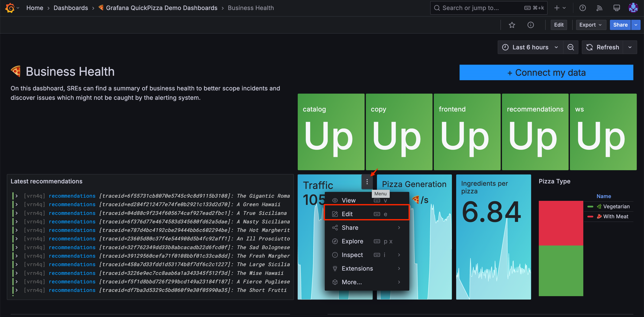Click the Traffic panel three-dot menu

tap(367, 182)
